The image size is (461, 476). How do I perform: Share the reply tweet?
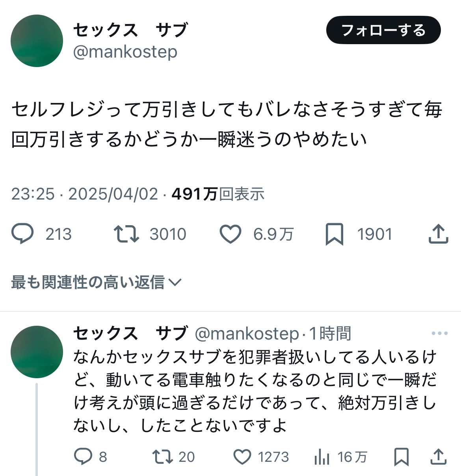[x=438, y=457]
